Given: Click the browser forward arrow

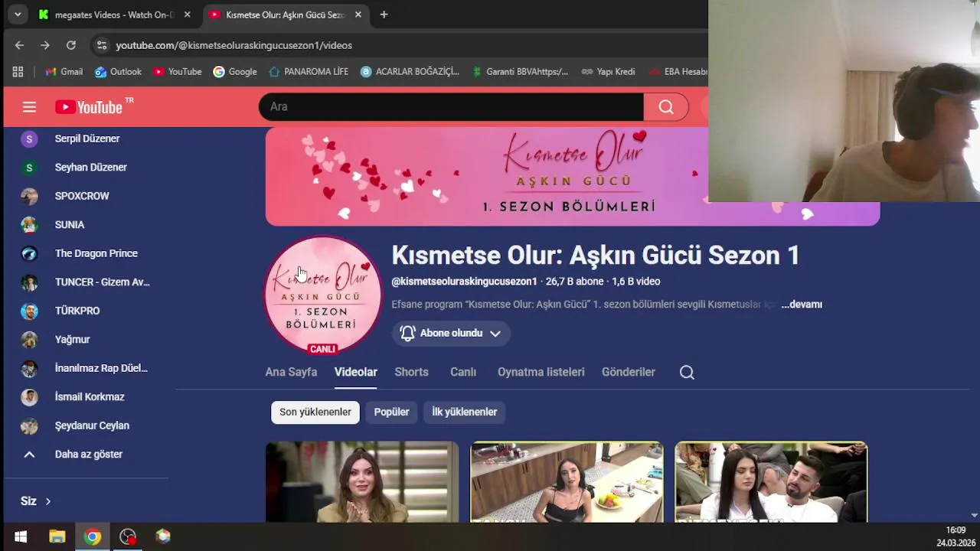Looking at the screenshot, I should point(45,45).
